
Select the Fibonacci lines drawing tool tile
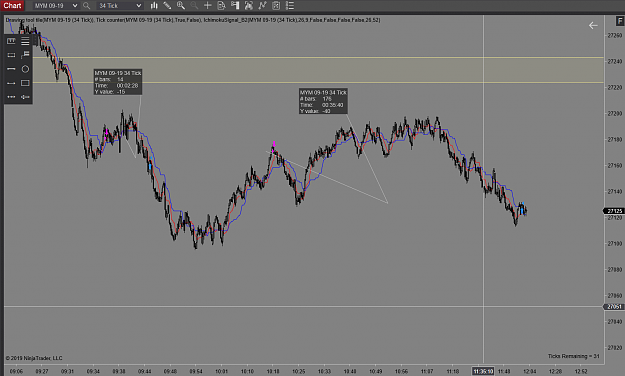25,41
